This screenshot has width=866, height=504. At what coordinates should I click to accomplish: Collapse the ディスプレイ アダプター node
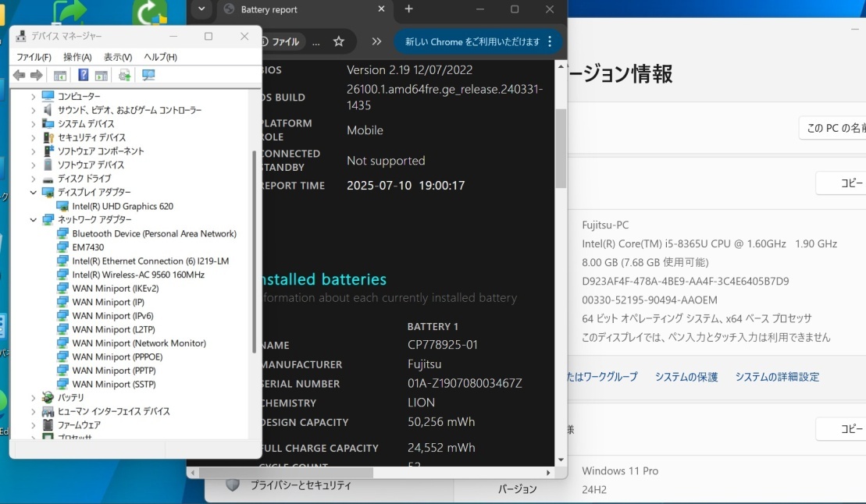[33, 192]
